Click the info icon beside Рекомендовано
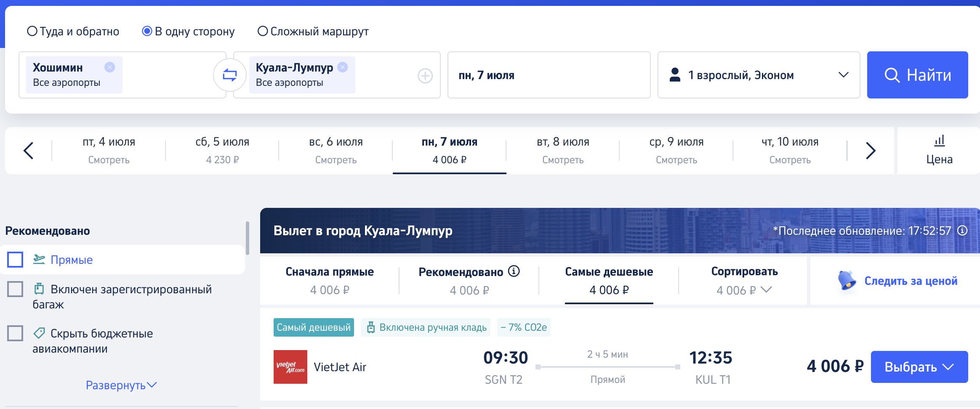Screen dimensions: 980x409 pyautogui.click(x=514, y=271)
